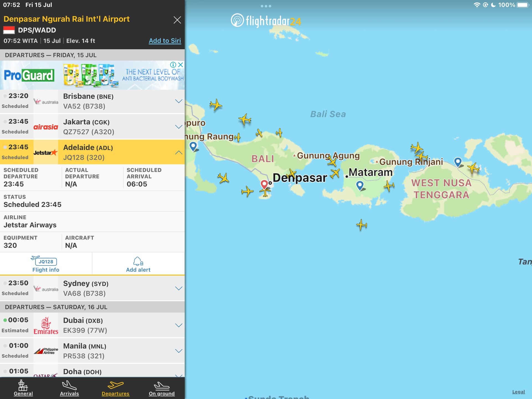The width and height of the screenshot is (532, 399).
Task: Select the lone aircraft south of Lombok
Action: 361,225
